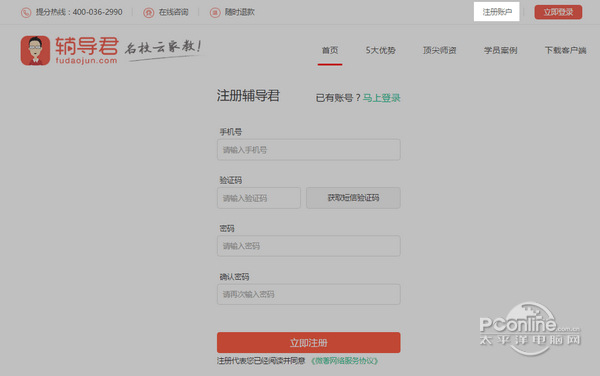
Task: Click the fudaojun.com logo text
Action: coord(86,60)
